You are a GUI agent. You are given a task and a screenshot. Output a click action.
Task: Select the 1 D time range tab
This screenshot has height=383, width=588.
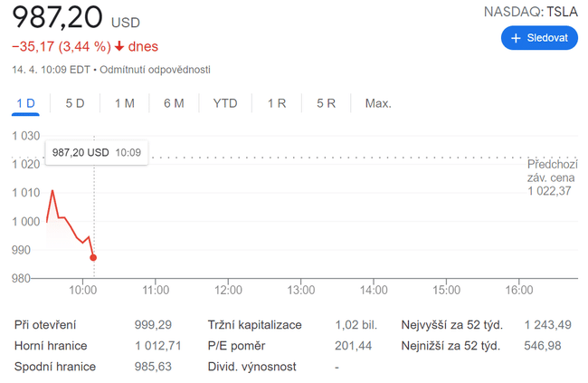pos(26,103)
